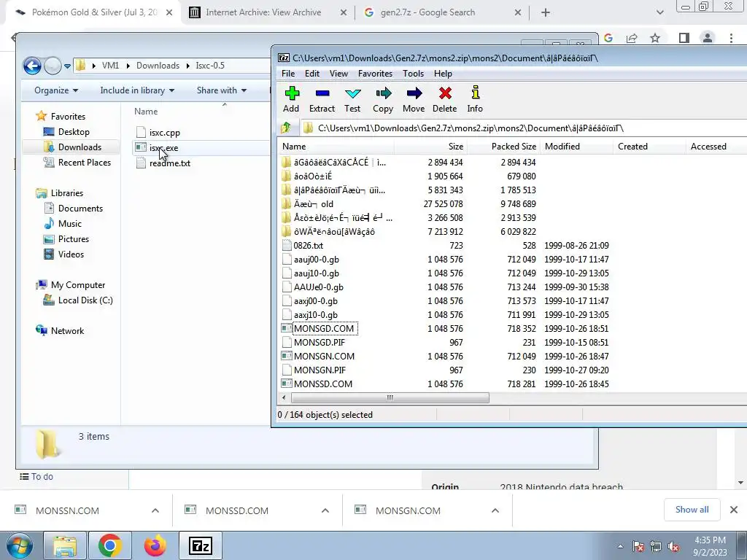Screen dimensions: 747x560
Task: Open Music library in sidebar
Action: (69, 223)
